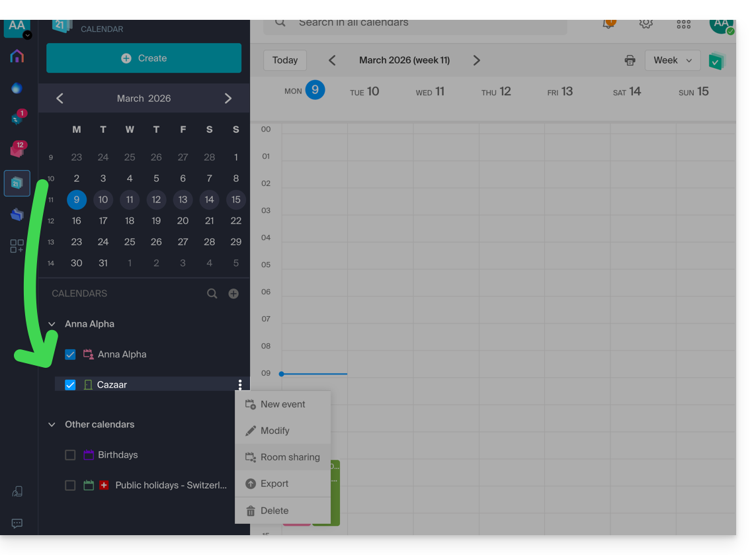Click the print icon in calendar toolbar
756x555 pixels.
point(630,60)
